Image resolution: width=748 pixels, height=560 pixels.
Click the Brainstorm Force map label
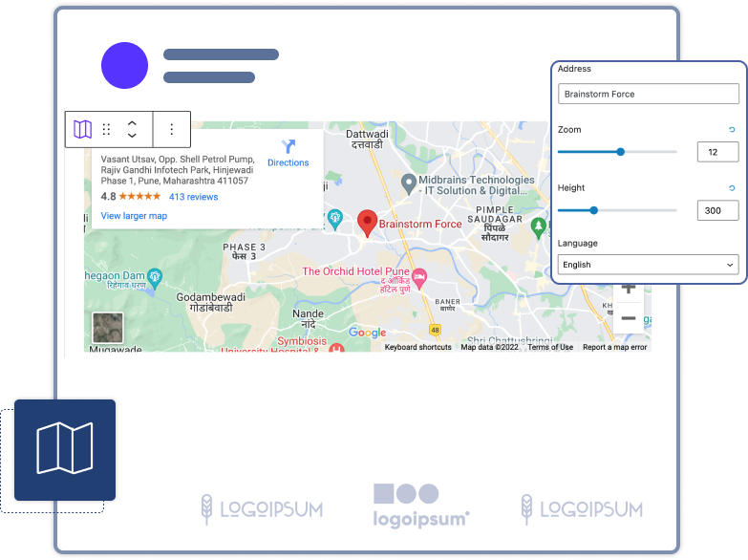tap(420, 224)
